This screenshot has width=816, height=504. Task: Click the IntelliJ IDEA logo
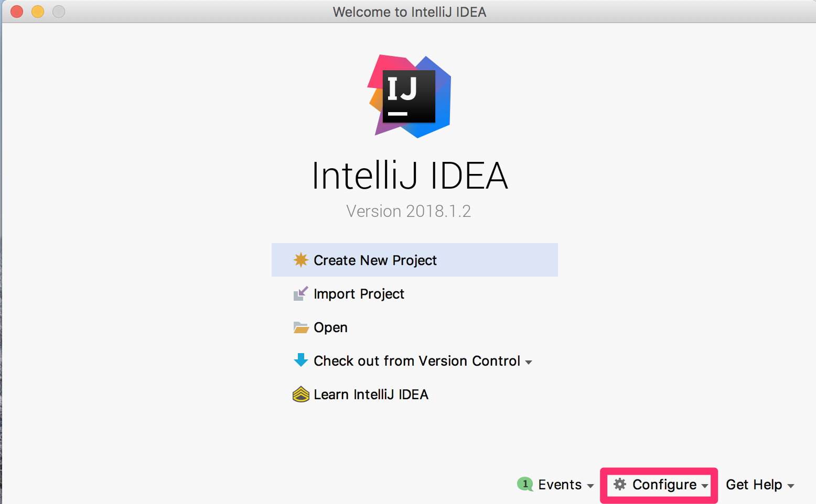coord(410,96)
